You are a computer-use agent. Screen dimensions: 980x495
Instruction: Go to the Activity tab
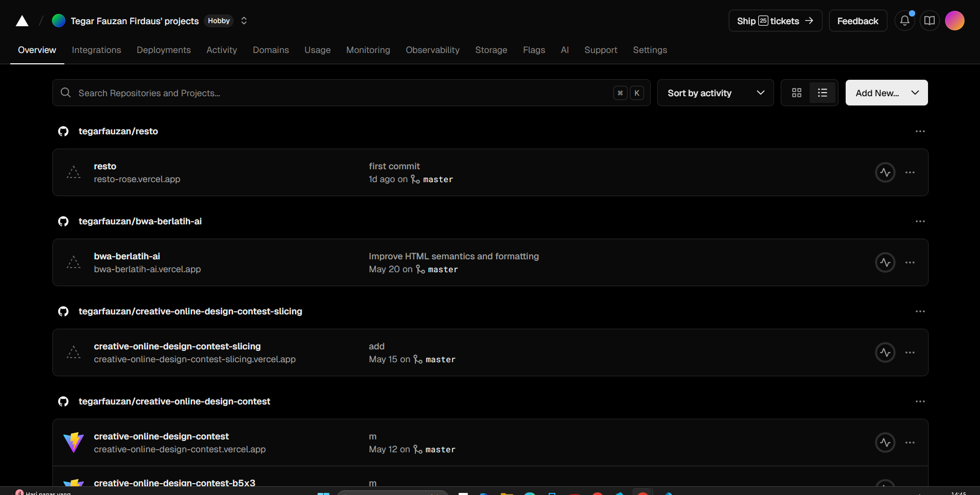point(222,50)
